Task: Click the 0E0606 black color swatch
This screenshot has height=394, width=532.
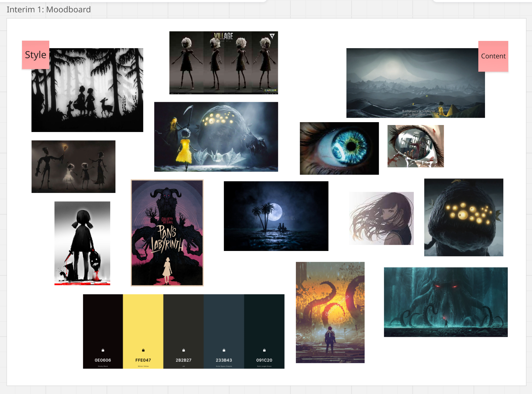Action: tap(103, 331)
